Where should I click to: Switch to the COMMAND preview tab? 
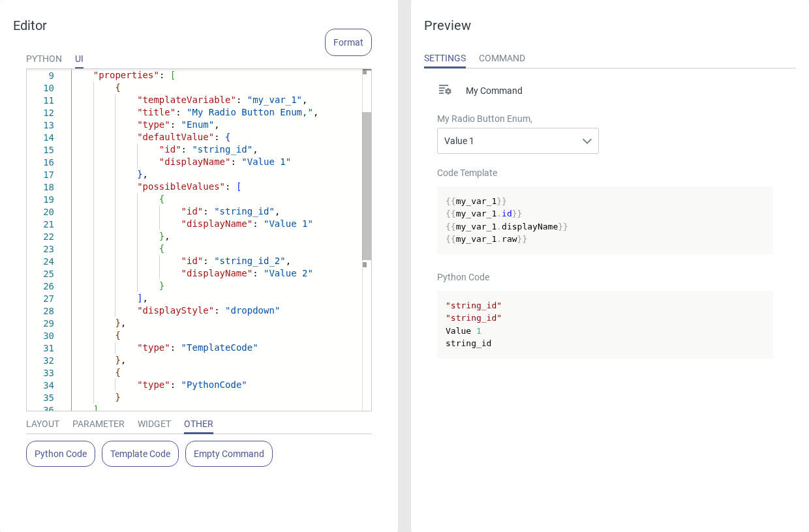(x=502, y=58)
